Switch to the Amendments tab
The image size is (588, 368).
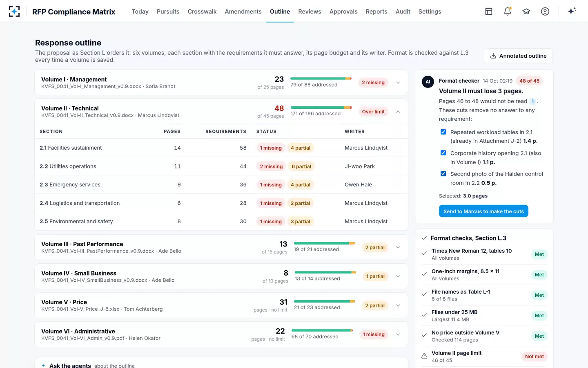point(243,11)
